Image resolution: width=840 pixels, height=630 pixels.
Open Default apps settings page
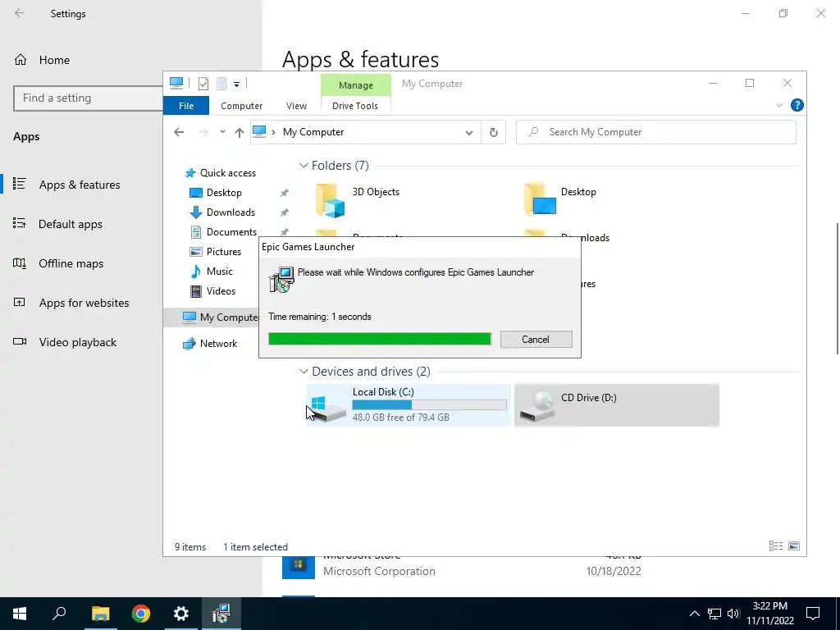pyautogui.click(x=70, y=224)
